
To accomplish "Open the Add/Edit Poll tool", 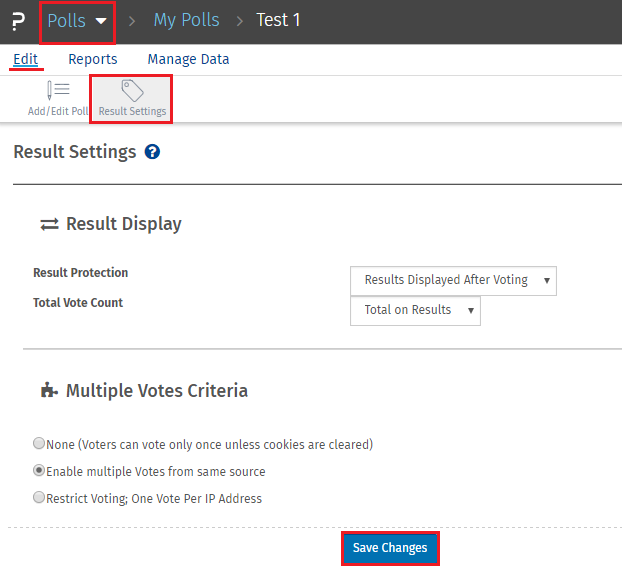I will tap(58, 91).
